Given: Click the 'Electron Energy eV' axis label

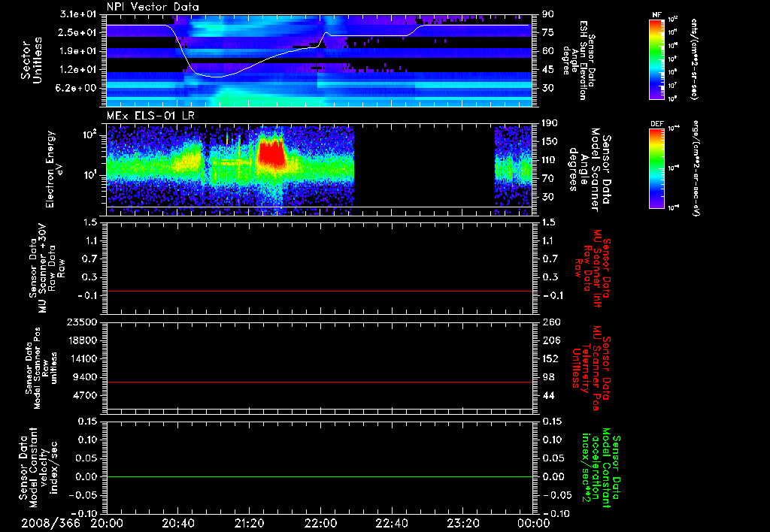Looking at the screenshot, I should pos(54,169).
